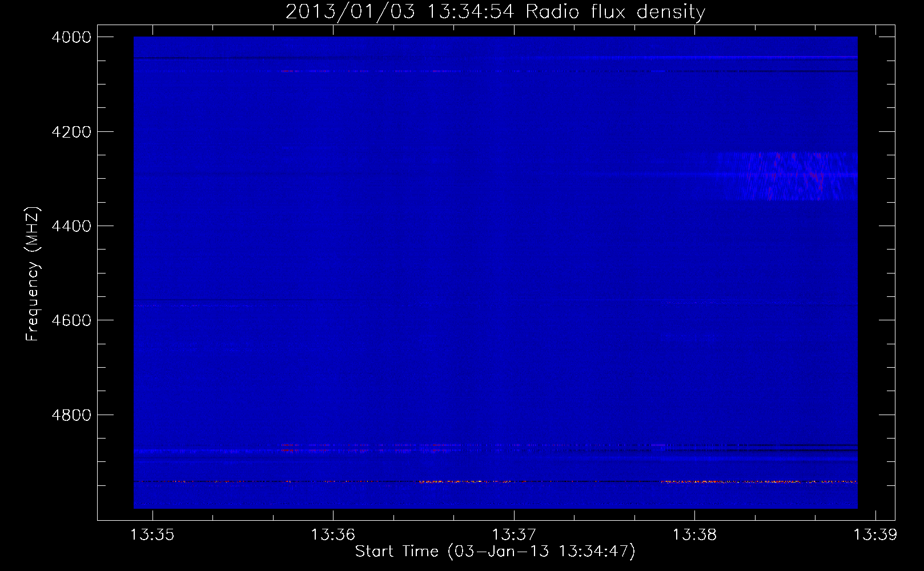Click the 13:35 time tick label
This screenshot has height=571, width=924.
tap(152, 534)
